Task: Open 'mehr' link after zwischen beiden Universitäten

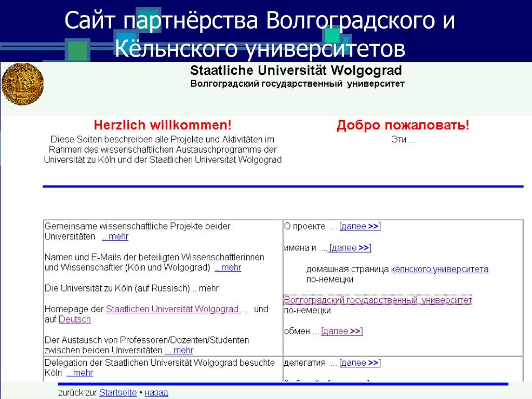Action: pyautogui.click(x=179, y=351)
